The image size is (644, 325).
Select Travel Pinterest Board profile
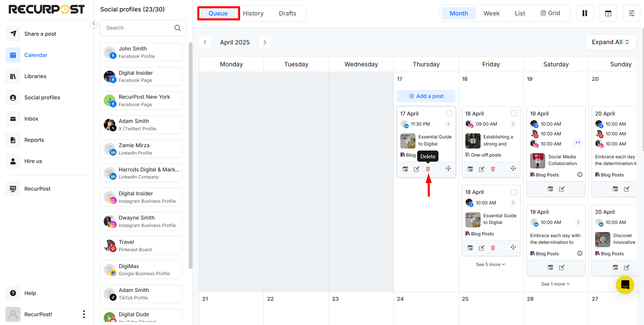coord(141,246)
